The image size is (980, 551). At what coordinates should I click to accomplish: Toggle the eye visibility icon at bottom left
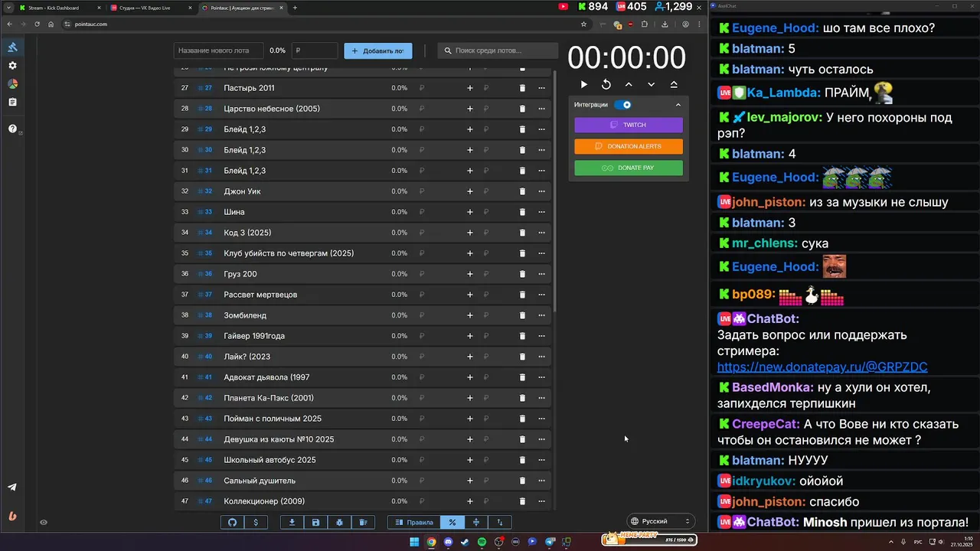[44, 523]
